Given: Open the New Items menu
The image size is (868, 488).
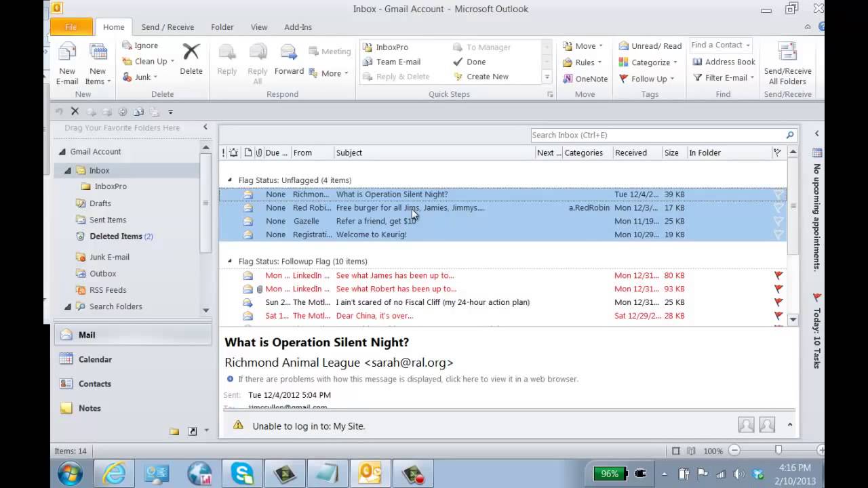Looking at the screenshot, I should tap(98, 64).
